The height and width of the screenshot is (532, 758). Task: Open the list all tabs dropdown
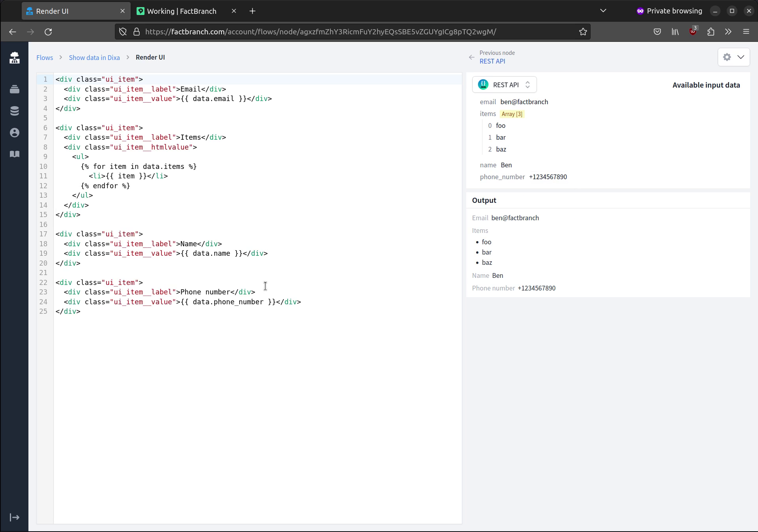point(603,11)
